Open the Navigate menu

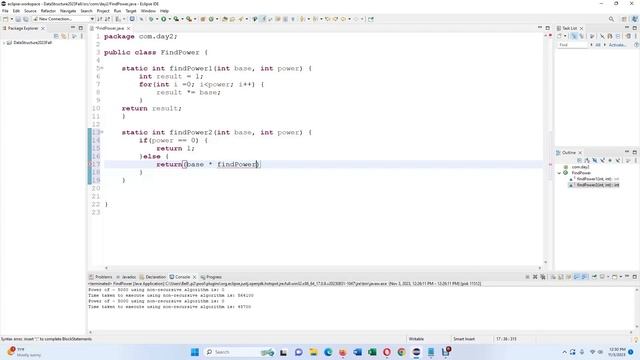tap(68, 11)
